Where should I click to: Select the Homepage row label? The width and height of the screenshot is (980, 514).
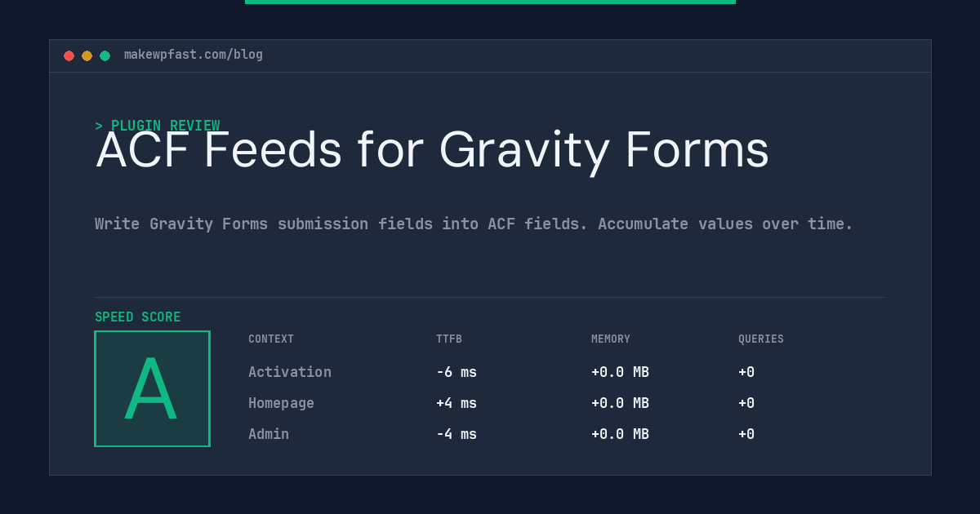coord(281,403)
